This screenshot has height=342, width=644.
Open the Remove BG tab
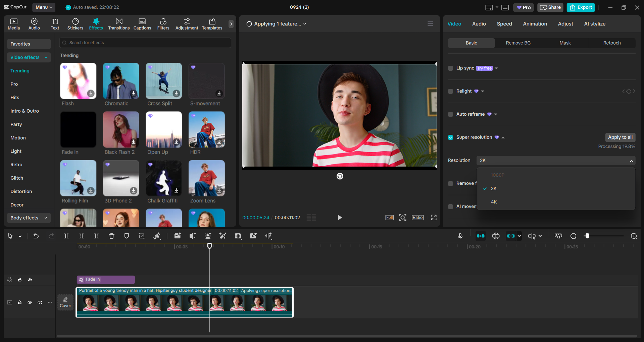click(x=518, y=43)
